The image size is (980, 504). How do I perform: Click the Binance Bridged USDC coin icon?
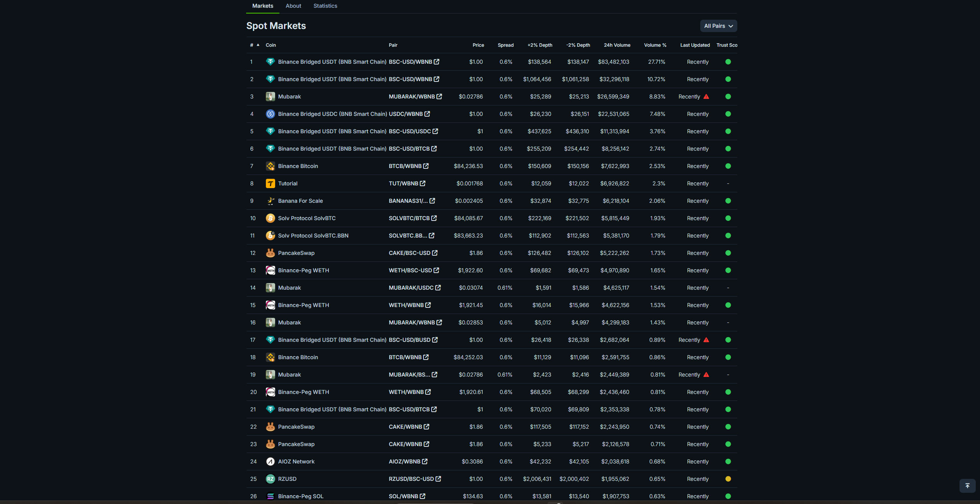pos(271,114)
